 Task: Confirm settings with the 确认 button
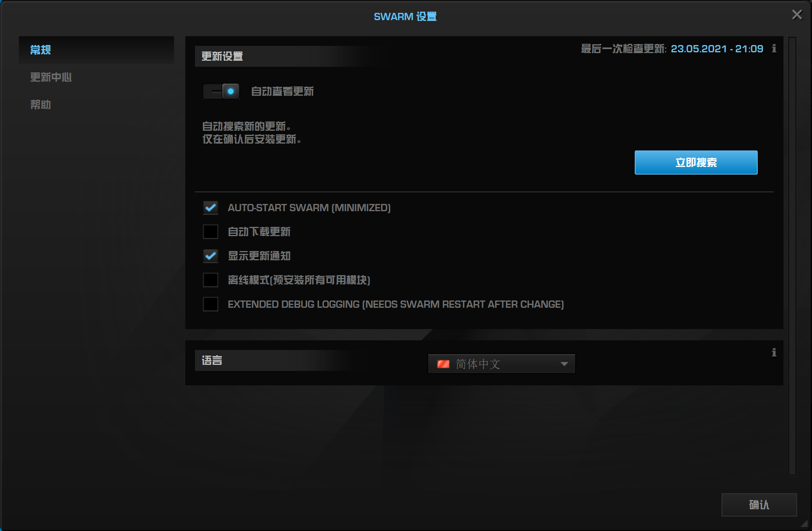[x=759, y=504]
